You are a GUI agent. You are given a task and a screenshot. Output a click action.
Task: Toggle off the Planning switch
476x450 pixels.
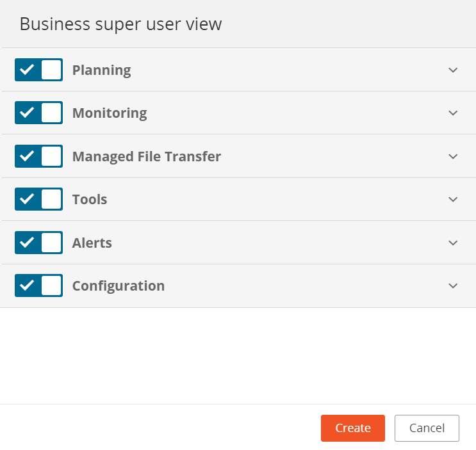pos(38,70)
